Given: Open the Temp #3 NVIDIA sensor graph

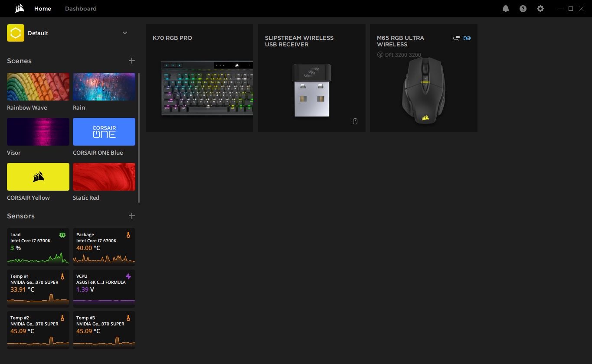Looking at the screenshot, I should pyautogui.click(x=104, y=329).
